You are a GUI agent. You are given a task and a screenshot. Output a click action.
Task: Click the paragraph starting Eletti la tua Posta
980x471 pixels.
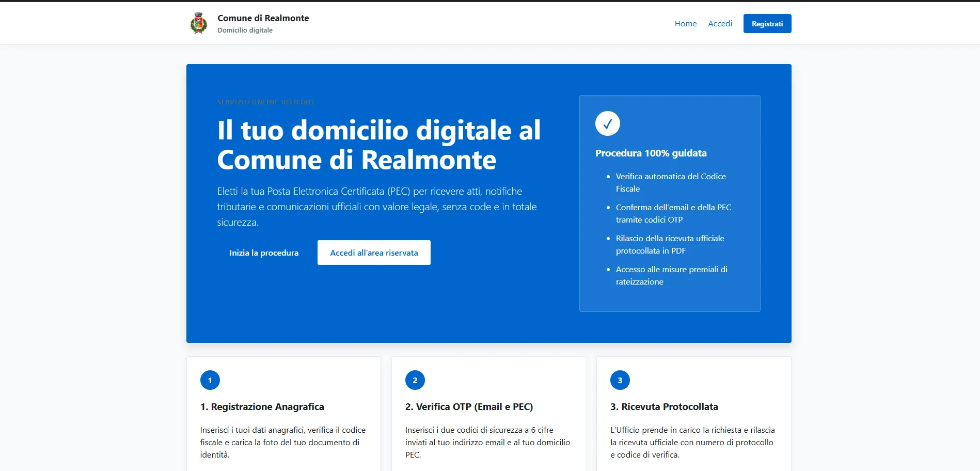(377, 207)
